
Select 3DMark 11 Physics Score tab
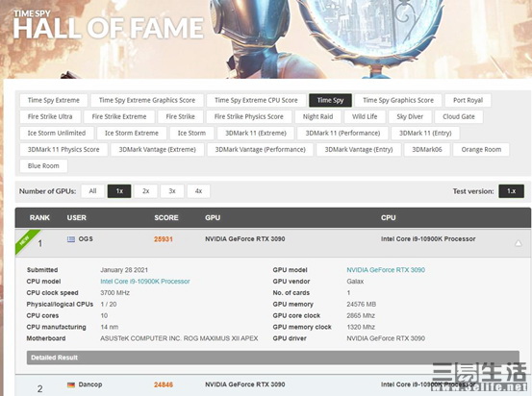[x=63, y=150]
